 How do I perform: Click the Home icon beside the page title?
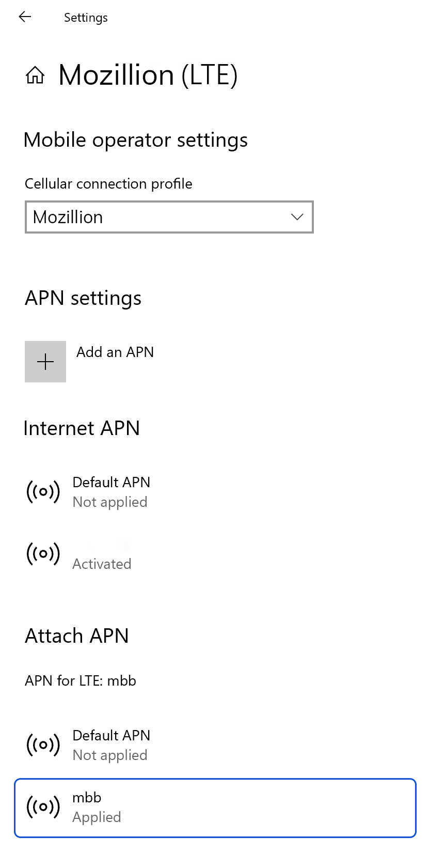point(35,75)
